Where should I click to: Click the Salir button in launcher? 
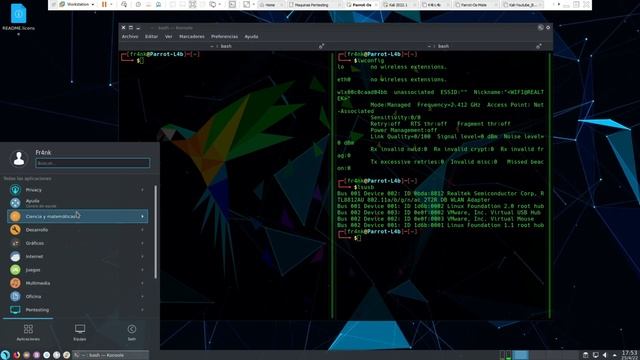131,332
